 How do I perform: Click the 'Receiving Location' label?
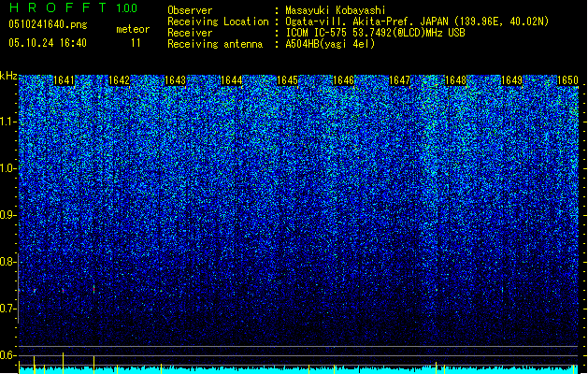[x=218, y=22]
